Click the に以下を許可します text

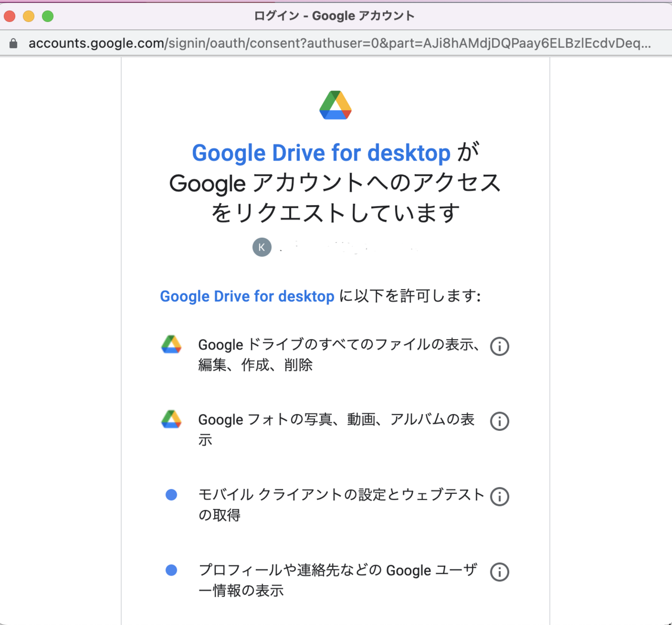pyautogui.click(x=410, y=296)
